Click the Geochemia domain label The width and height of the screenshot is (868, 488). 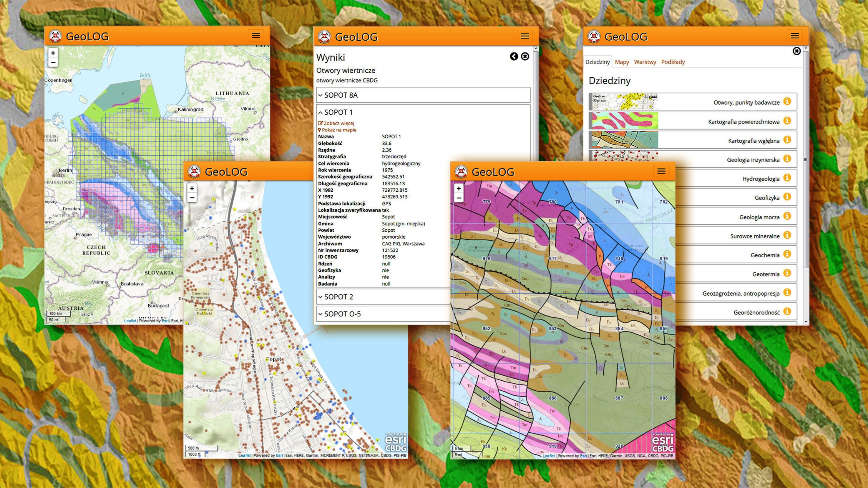coord(765,255)
